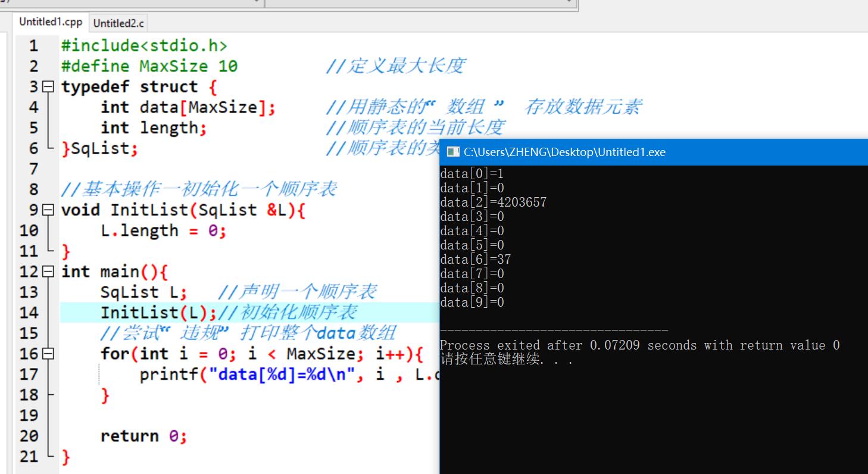Image resolution: width=868 pixels, height=474 pixels.
Task: Click the '//定义最大长度' comment
Action: [395, 66]
